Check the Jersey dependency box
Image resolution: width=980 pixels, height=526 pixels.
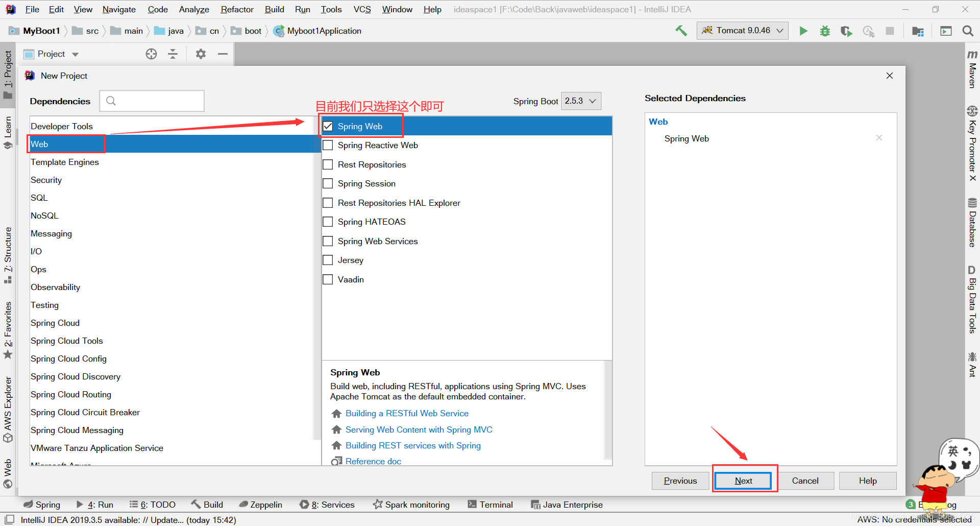(x=328, y=260)
